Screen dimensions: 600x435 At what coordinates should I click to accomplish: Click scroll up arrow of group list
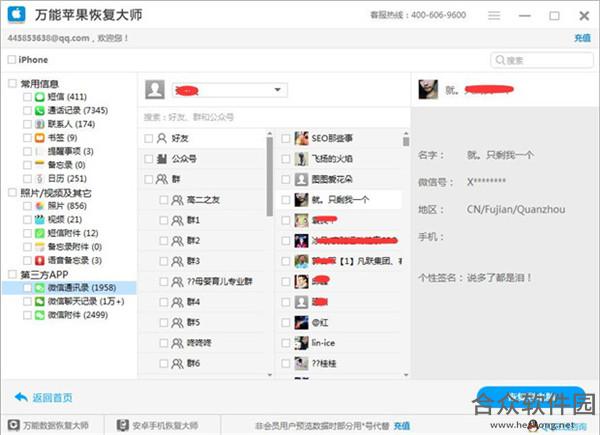pyautogui.click(x=270, y=133)
